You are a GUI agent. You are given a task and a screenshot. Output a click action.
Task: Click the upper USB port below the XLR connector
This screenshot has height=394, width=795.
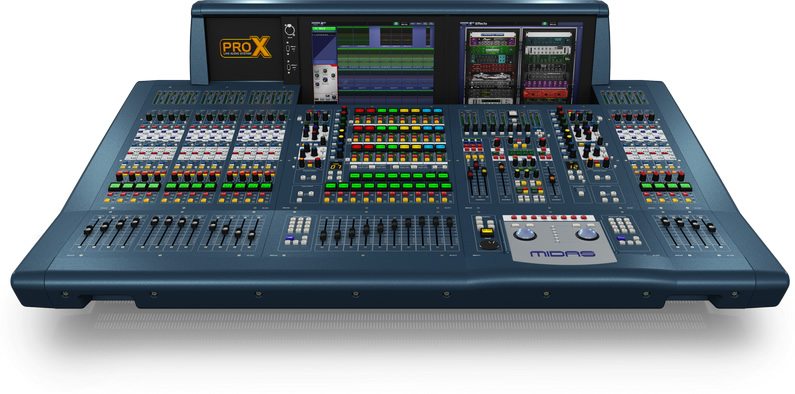[288, 48]
